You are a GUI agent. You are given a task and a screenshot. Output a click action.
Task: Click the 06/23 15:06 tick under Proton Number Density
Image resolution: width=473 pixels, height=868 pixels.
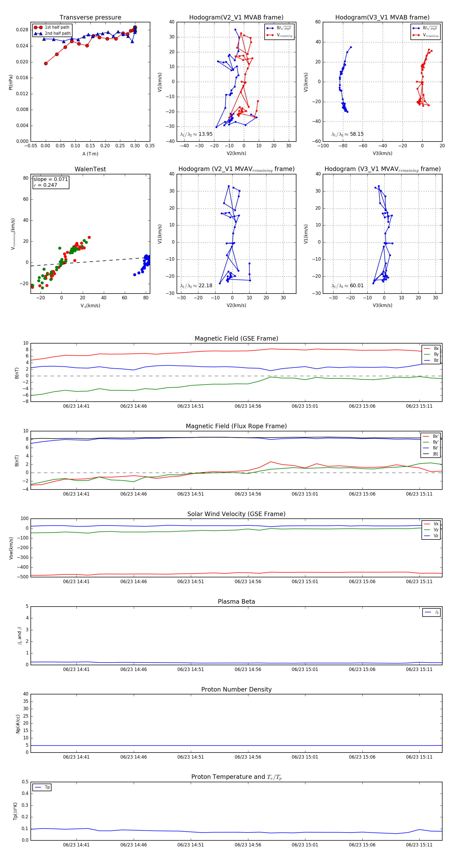[362, 757]
